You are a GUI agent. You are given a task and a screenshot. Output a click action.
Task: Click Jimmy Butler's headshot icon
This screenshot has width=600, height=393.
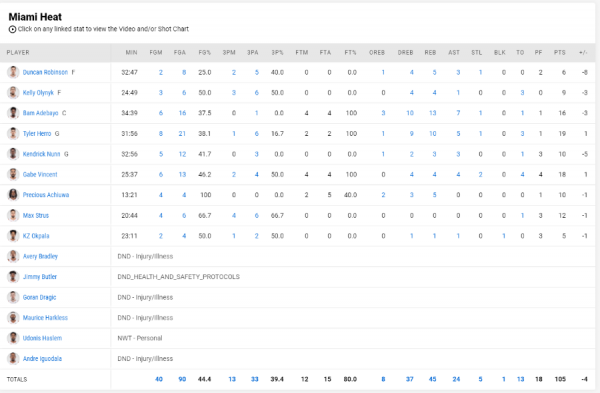(13, 277)
